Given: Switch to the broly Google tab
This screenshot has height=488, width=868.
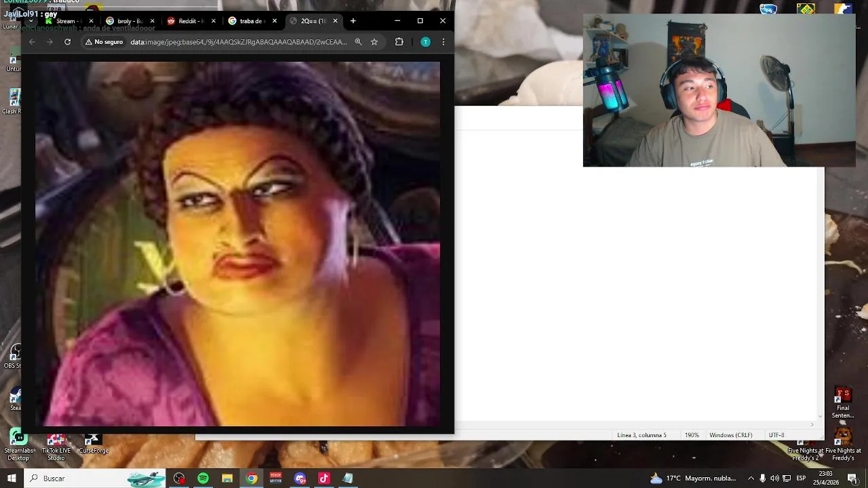Looking at the screenshot, I should tap(129, 21).
